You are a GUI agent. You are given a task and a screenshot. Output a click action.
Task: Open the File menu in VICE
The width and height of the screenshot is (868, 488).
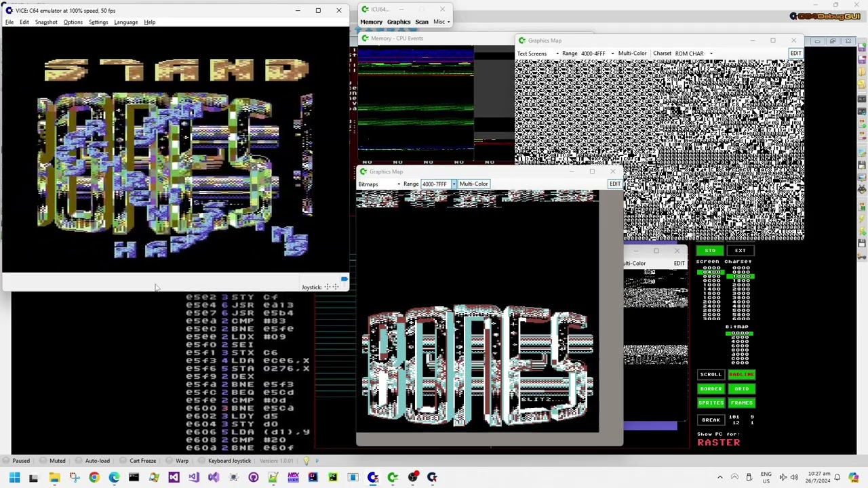pyautogui.click(x=9, y=22)
